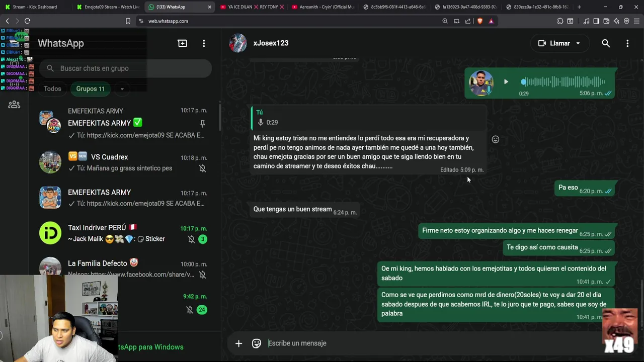Click the pin icon on EMEFEKITAS ARMY
Screen dimensions: 644x362
(202, 123)
